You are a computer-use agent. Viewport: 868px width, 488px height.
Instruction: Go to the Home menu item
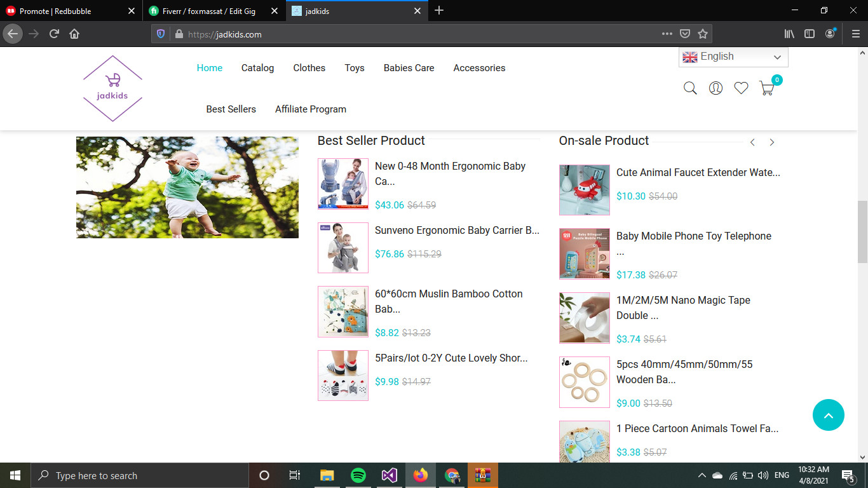click(210, 68)
